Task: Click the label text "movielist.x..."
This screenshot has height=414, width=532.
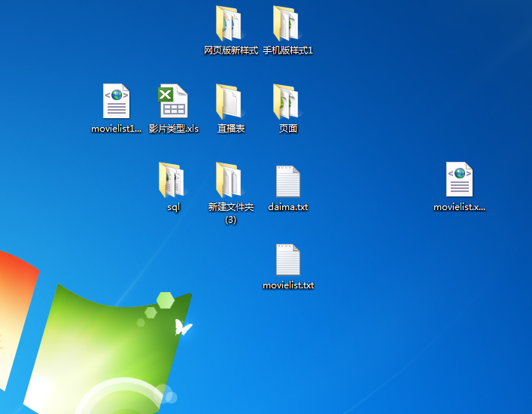Action: tap(460, 207)
